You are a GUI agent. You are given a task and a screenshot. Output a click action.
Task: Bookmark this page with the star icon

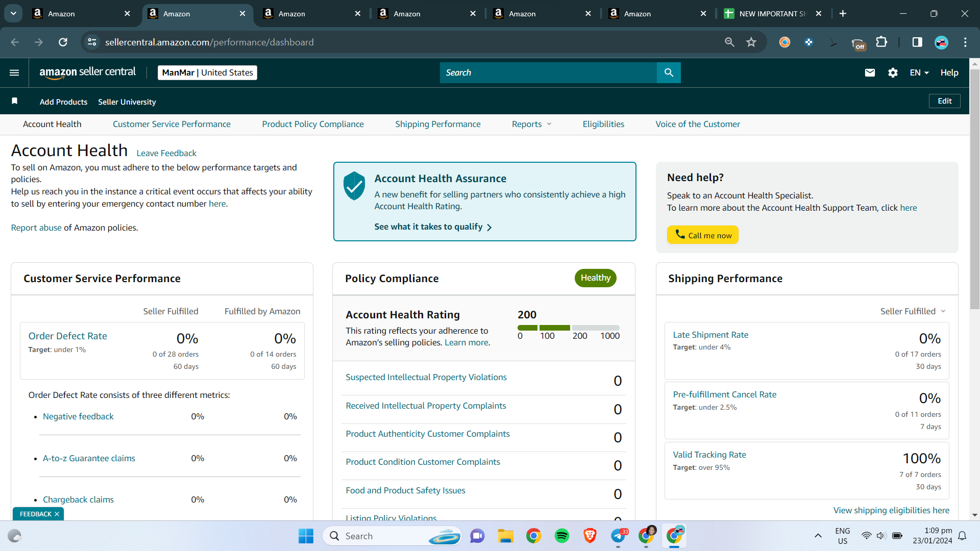pyautogui.click(x=751, y=42)
